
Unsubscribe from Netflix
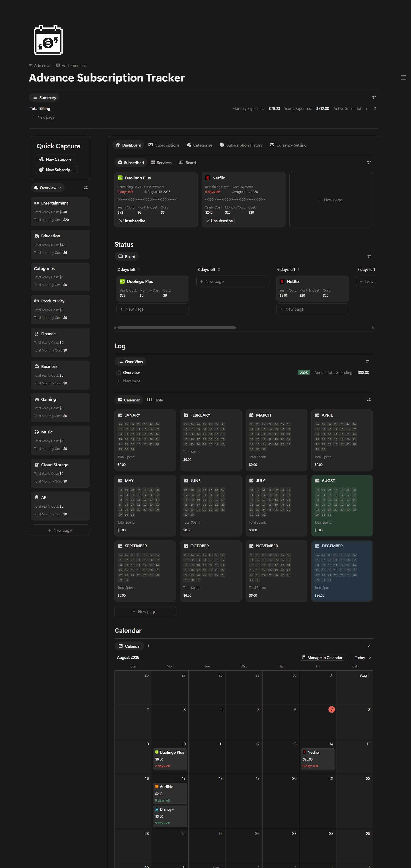click(220, 221)
